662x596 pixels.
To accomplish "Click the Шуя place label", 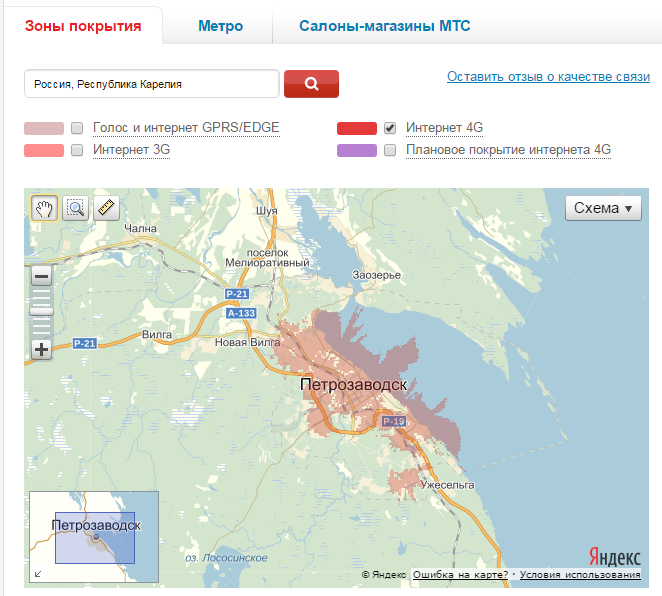I will click(x=266, y=211).
